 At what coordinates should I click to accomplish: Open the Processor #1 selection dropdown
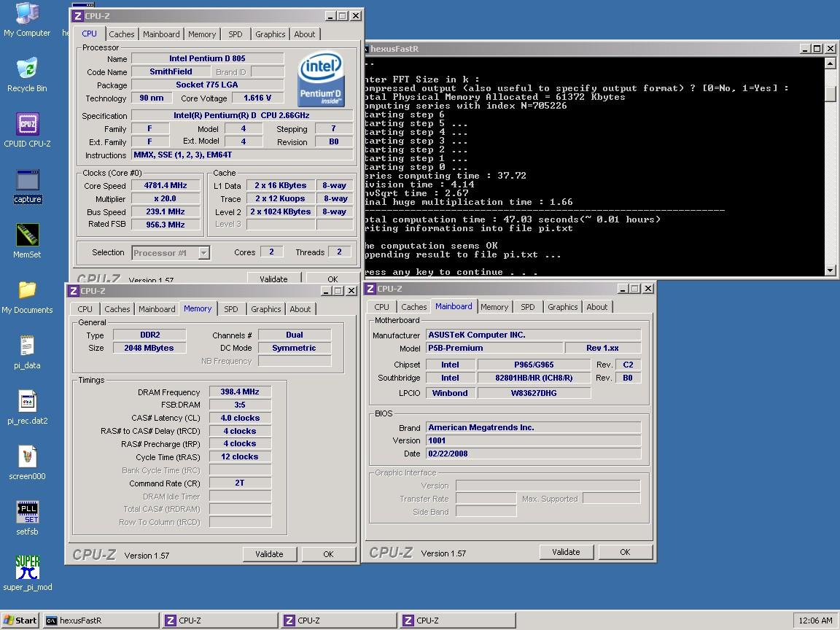coord(203,253)
